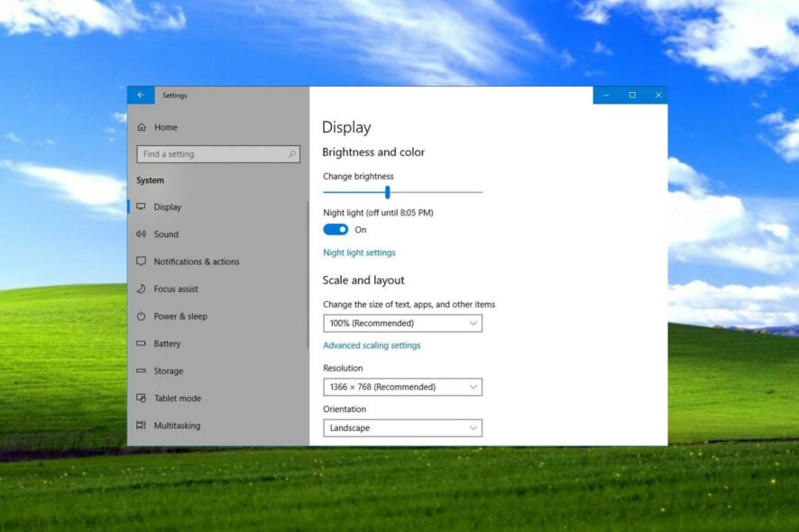Image resolution: width=799 pixels, height=532 pixels.
Task: Select Focus assist
Action: click(176, 289)
